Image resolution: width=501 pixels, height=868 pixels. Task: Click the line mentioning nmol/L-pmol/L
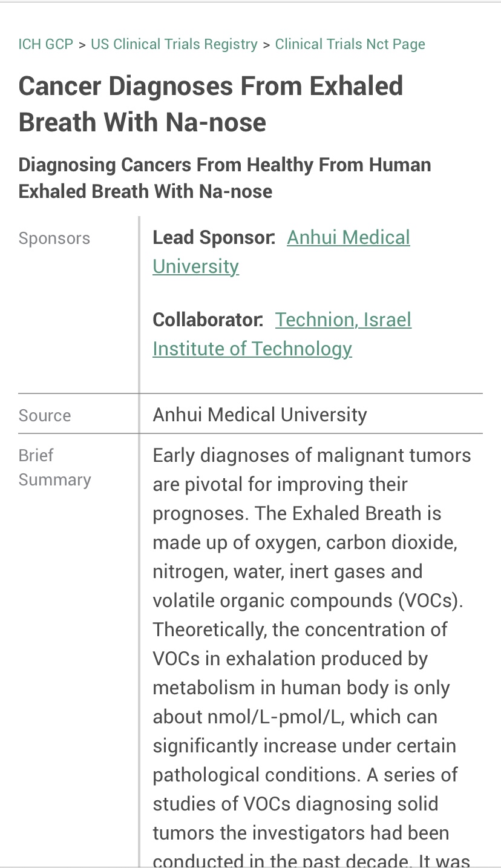click(x=295, y=717)
